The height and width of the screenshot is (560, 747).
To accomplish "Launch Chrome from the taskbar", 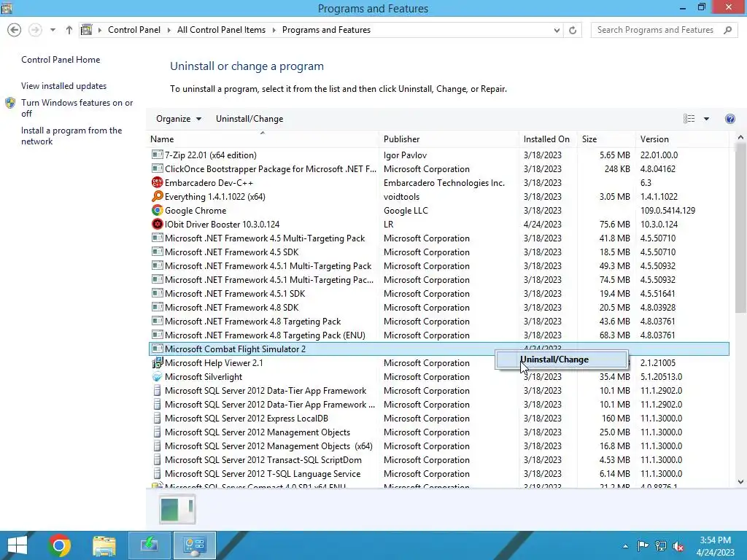I will [59, 545].
